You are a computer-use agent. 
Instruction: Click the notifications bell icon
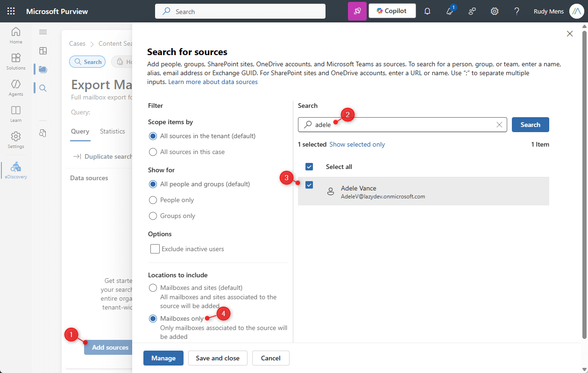[x=427, y=11]
